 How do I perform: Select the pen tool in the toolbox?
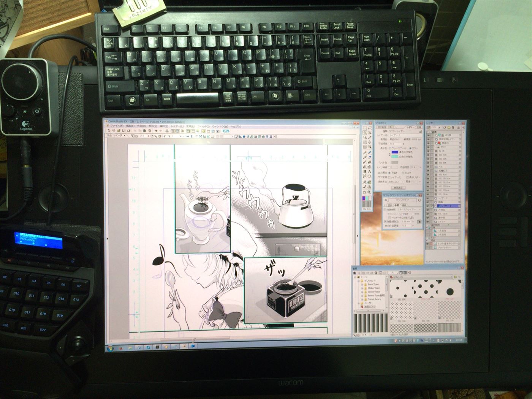coord(365,152)
